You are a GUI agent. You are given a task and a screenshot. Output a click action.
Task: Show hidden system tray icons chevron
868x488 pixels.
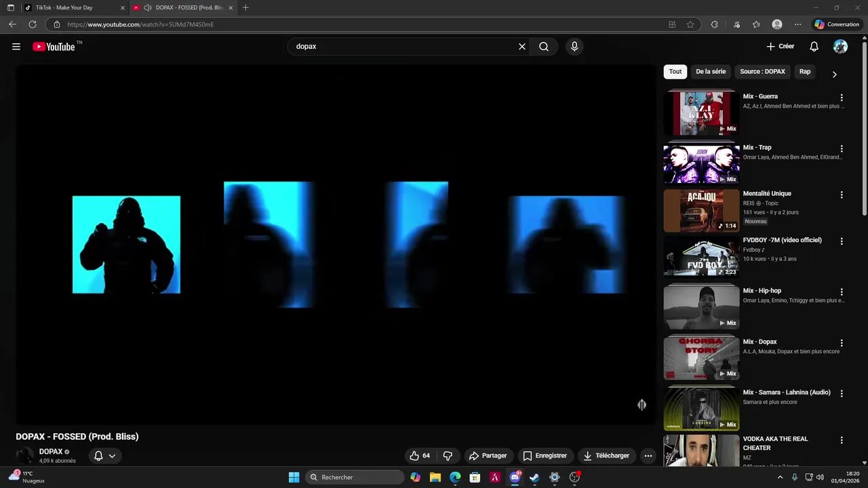[x=780, y=477]
